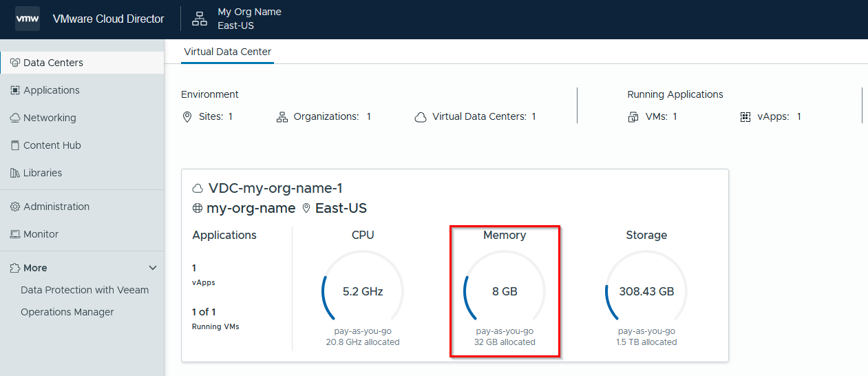The width and height of the screenshot is (868, 376).
Task: Click the Administration gear icon
Action: (15, 207)
